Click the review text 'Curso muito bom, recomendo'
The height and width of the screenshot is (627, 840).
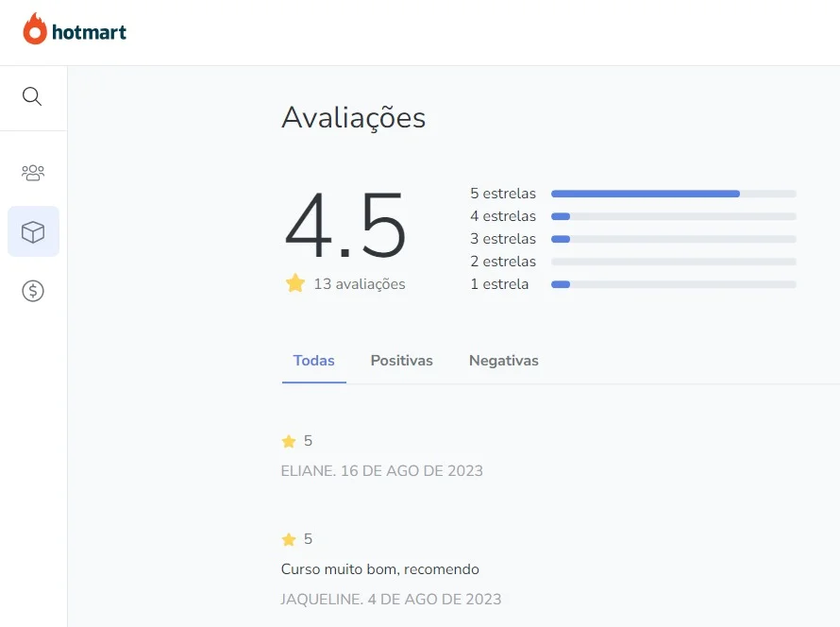[x=379, y=569]
